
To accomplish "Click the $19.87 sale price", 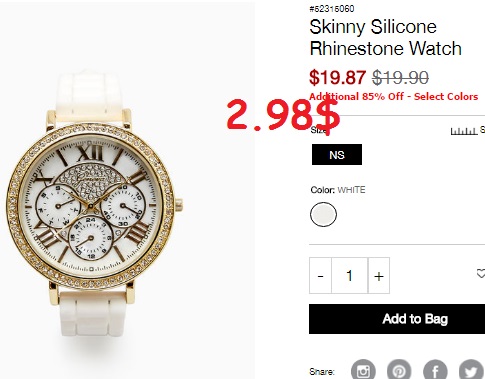I will coord(337,77).
